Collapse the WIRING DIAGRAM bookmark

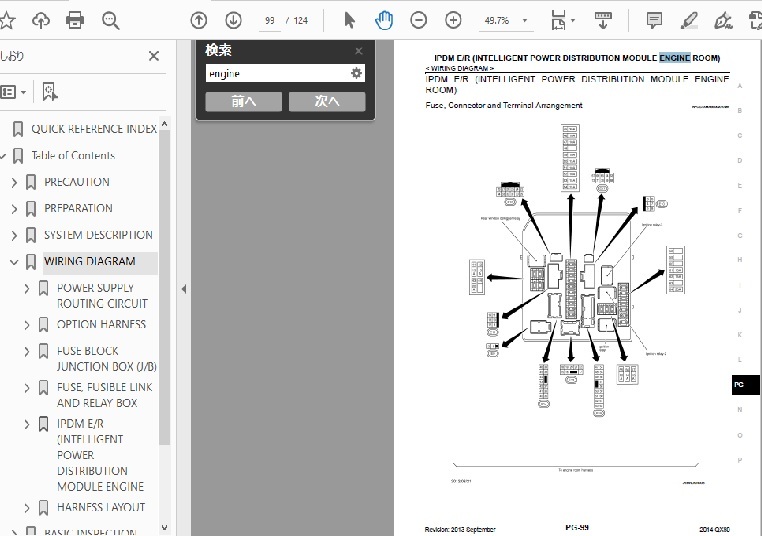14,262
